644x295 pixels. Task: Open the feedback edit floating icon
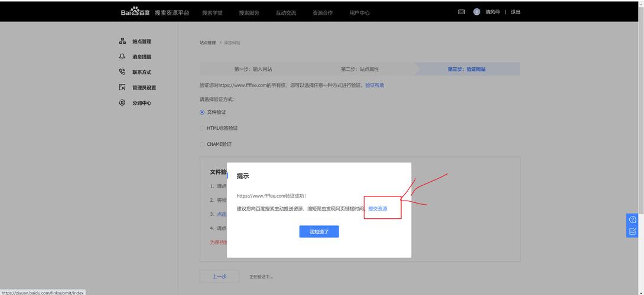click(x=633, y=231)
